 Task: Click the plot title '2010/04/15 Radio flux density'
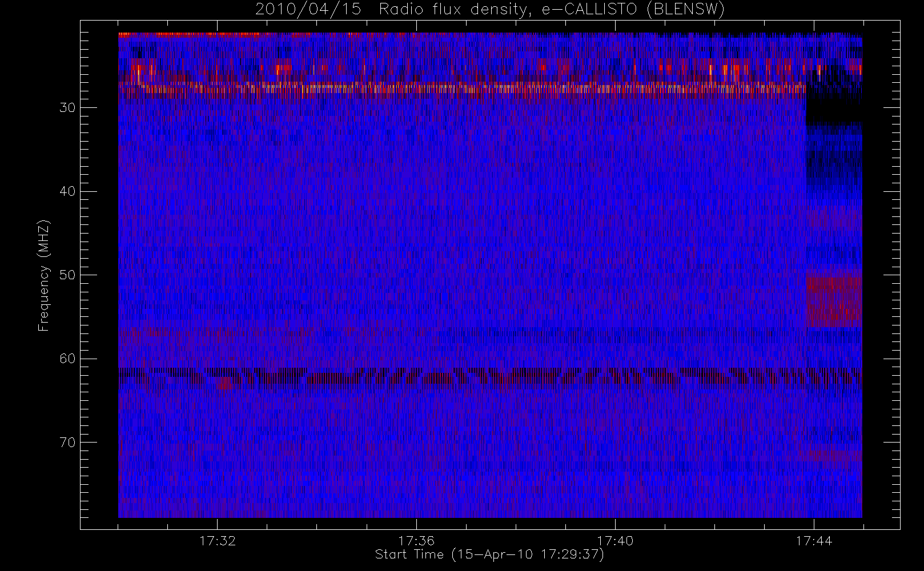490,10
